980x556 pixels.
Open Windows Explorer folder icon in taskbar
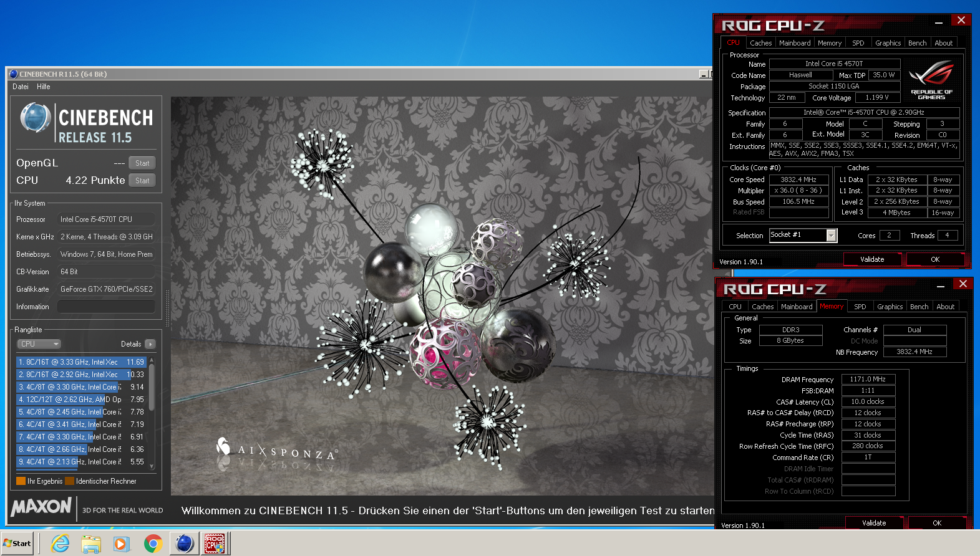[91, 544]
